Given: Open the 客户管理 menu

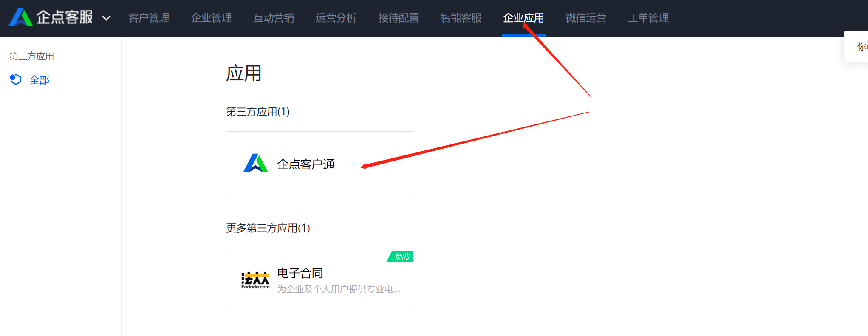Looking at the screenshot, I should (x=149, y=18).
